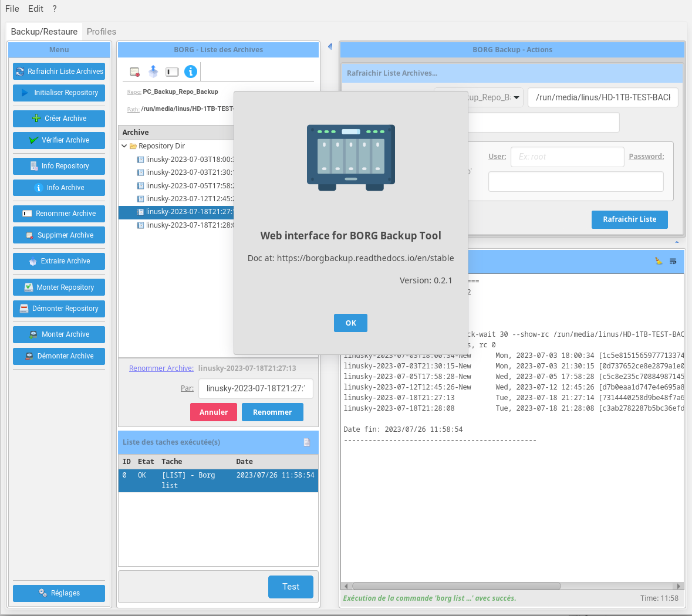This screenshot has height=616, width=692.
Task: Click the delete archive toolbar icon
Action: tap(134, 72)
